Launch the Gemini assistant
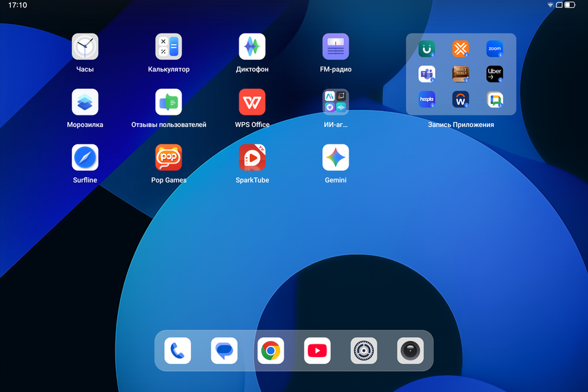This screenshot has height=392, width=588. tap(336, 158)
